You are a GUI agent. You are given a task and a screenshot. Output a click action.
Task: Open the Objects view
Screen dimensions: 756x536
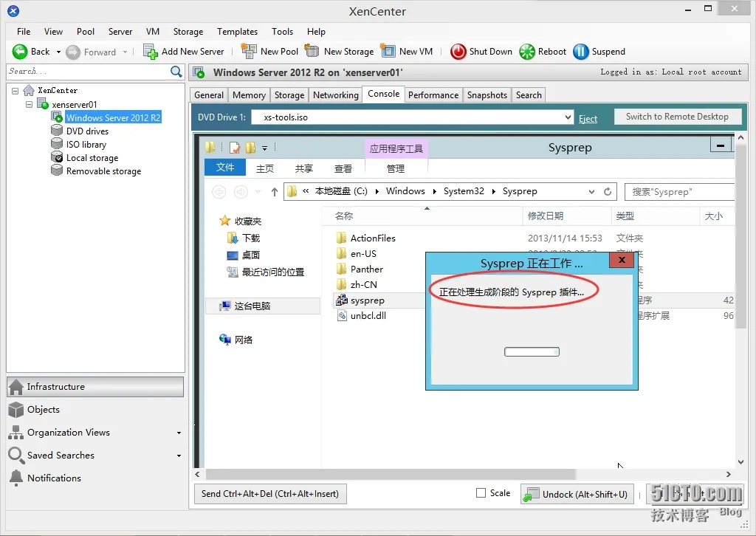pyautogui.click(x=44, y=410)
